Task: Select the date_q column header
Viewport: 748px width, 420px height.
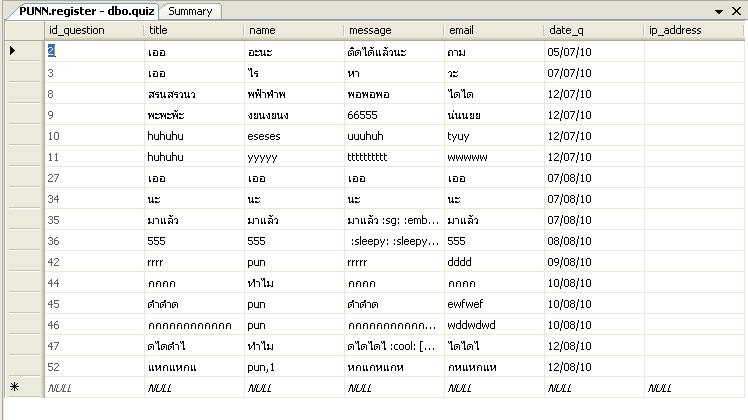Action: pos(594,31)
